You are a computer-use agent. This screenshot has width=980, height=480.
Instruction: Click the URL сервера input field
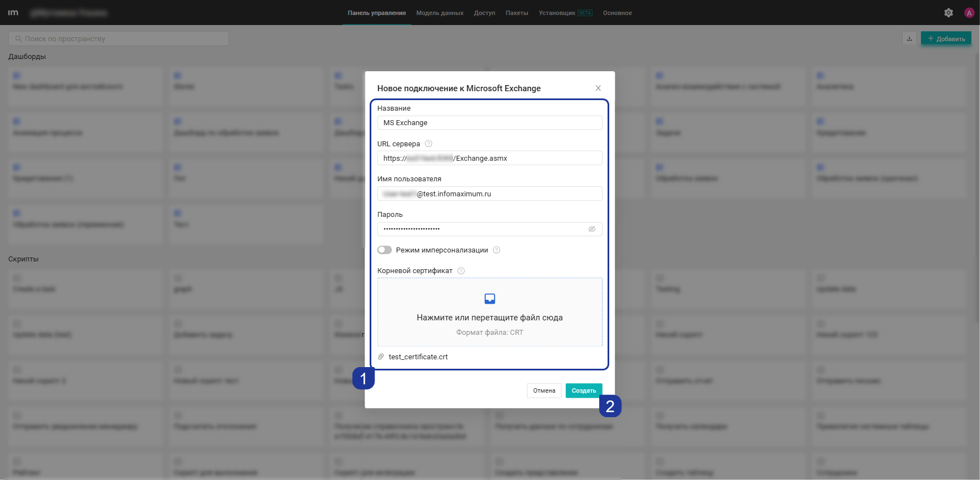[x=490, y=158]
